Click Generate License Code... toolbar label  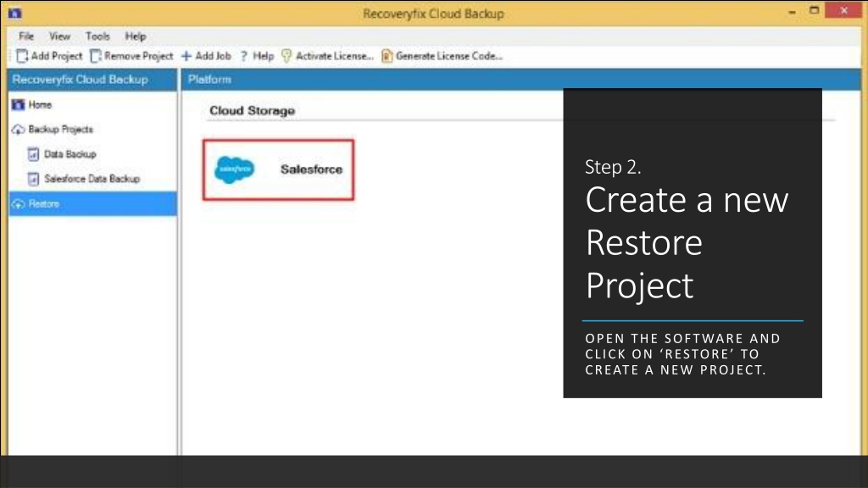(449, 56)
